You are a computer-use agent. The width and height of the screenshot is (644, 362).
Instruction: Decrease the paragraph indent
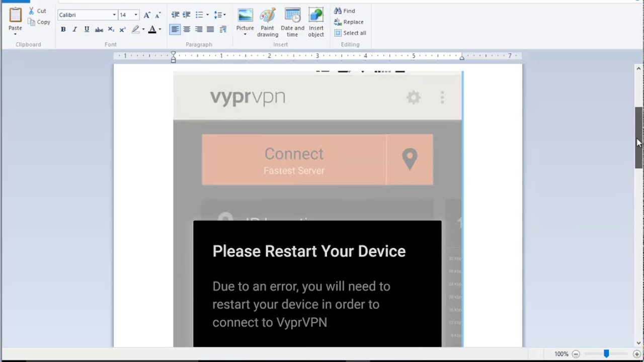pyautogui.click(x=175, y=15)
